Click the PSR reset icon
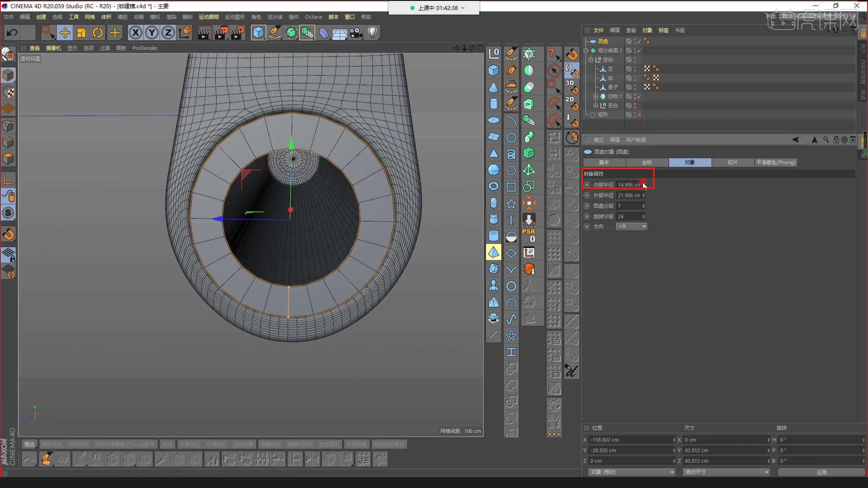The width and height of the screenshot is (868, 488). pyautogui.click(x=529, y=235)
